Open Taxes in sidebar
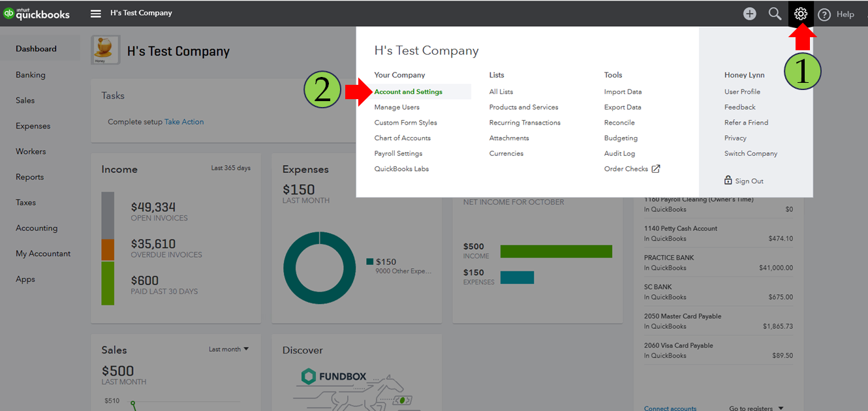The height and width of the screenshot is (411, 868). pyautogui.click(x=26, y=202)
